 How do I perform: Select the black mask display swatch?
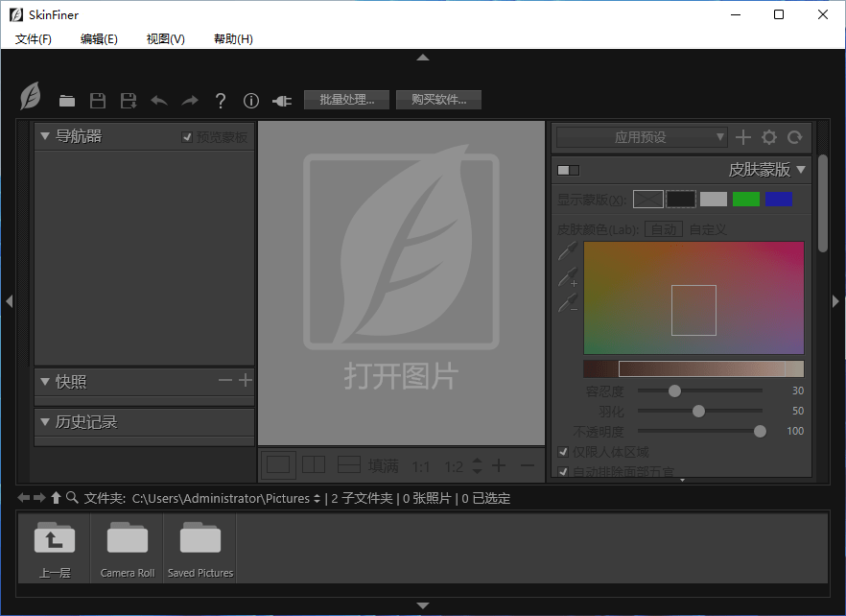681,200
